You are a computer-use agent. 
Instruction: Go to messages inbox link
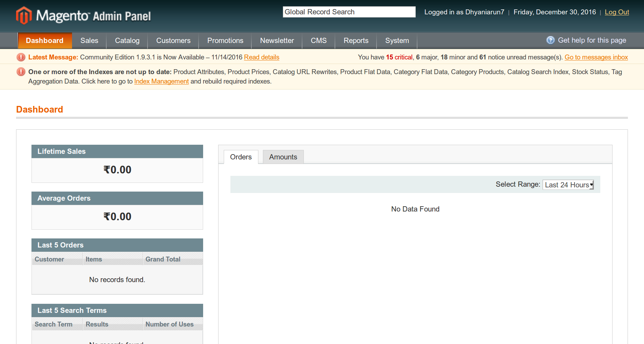click(596, 57)
